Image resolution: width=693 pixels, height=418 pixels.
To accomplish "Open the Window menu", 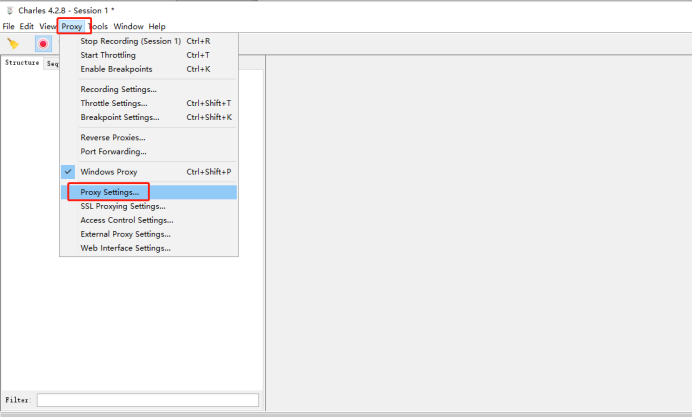I will click(128, 27).
